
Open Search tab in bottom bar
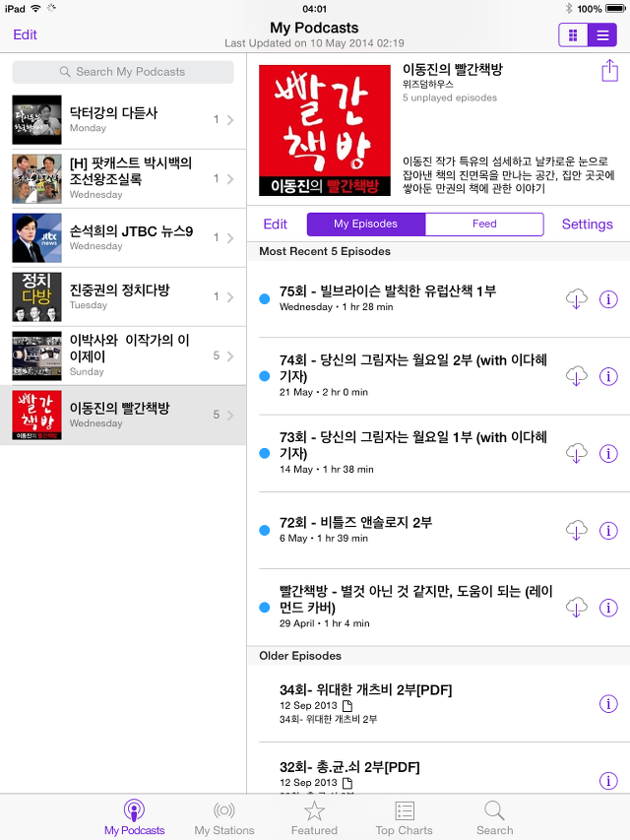[x=494, y=817]
